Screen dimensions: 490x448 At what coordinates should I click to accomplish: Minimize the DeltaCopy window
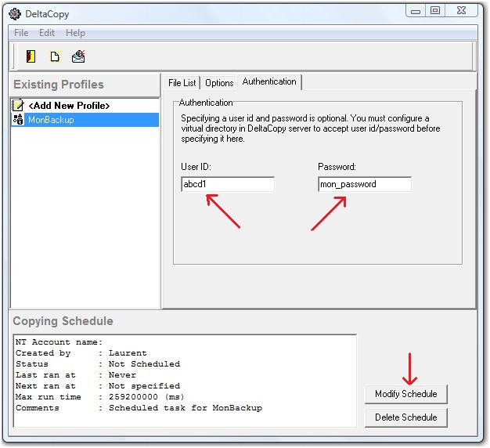click(x=416, y=11)
